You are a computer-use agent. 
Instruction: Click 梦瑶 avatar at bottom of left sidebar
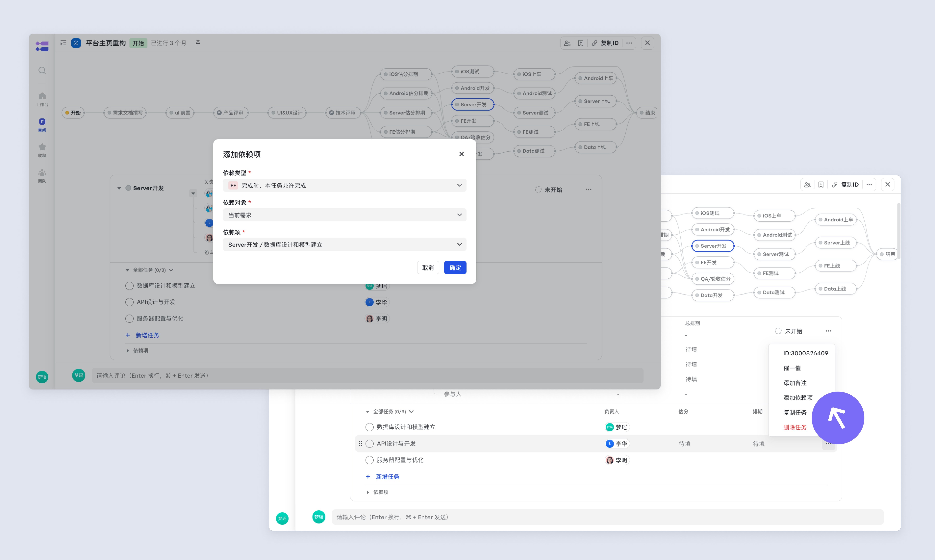pyautogui.click(x=42, y=377)
